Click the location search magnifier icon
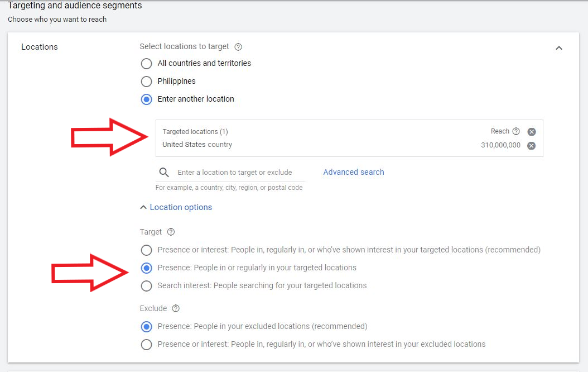 (x=164, y=172)
